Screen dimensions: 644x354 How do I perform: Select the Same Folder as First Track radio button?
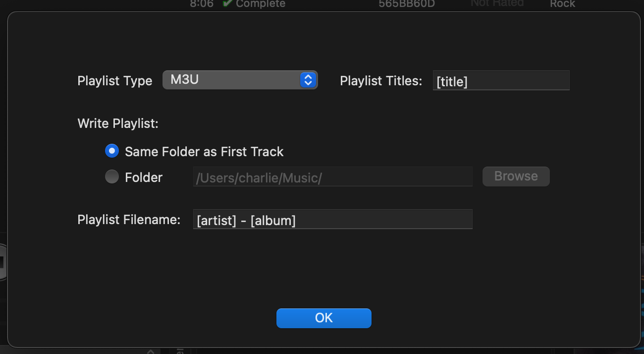pos(112,151)
